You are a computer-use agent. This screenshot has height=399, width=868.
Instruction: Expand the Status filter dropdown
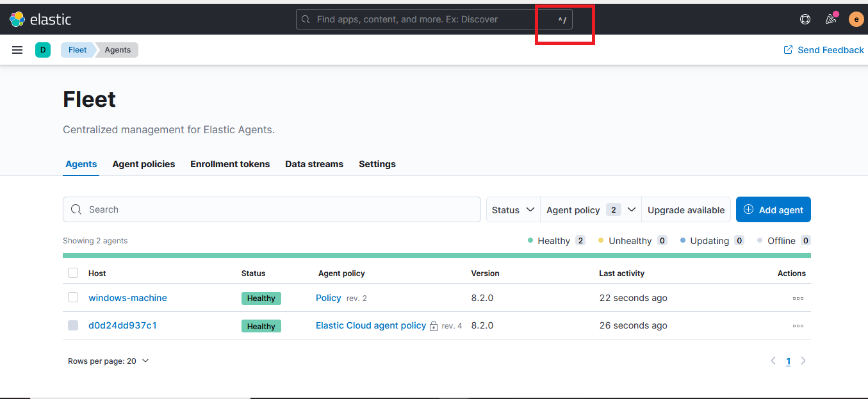pos(513,209)
